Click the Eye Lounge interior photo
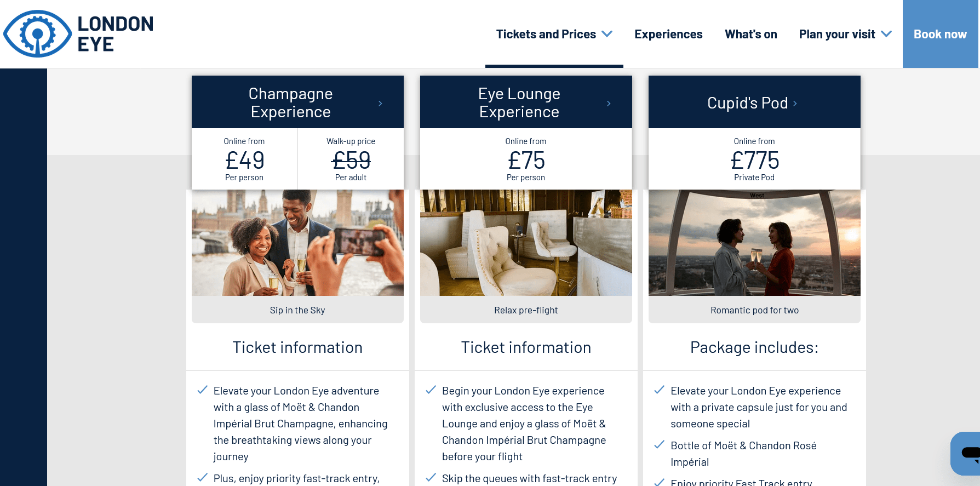Image resolution: width=980 pixels, height=486 pixels. [x=526, y=242]
